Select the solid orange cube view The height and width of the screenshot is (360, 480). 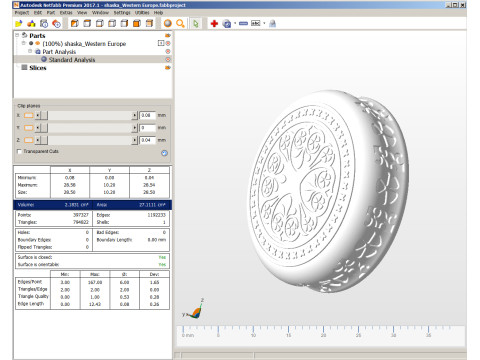click(137, 23)
